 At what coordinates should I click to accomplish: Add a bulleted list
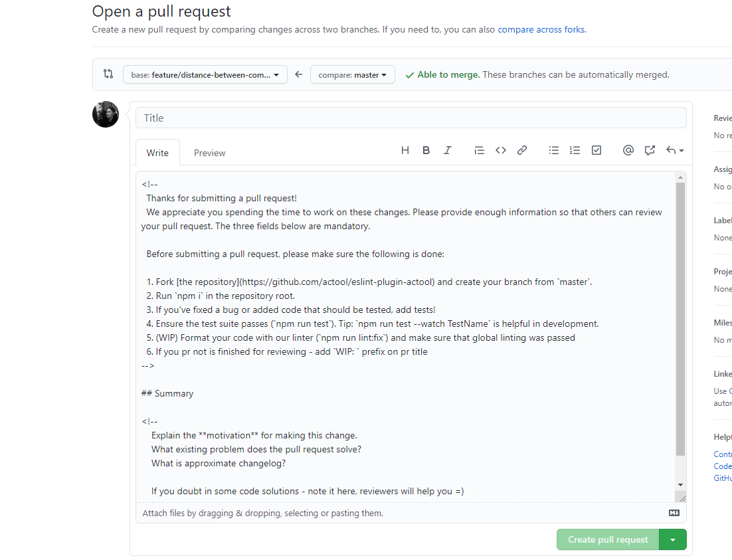click(553, 150)
